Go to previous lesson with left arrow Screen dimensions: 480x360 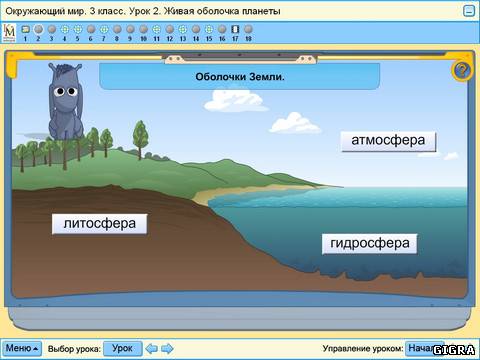pyautogui.click(x=152, y=349)
